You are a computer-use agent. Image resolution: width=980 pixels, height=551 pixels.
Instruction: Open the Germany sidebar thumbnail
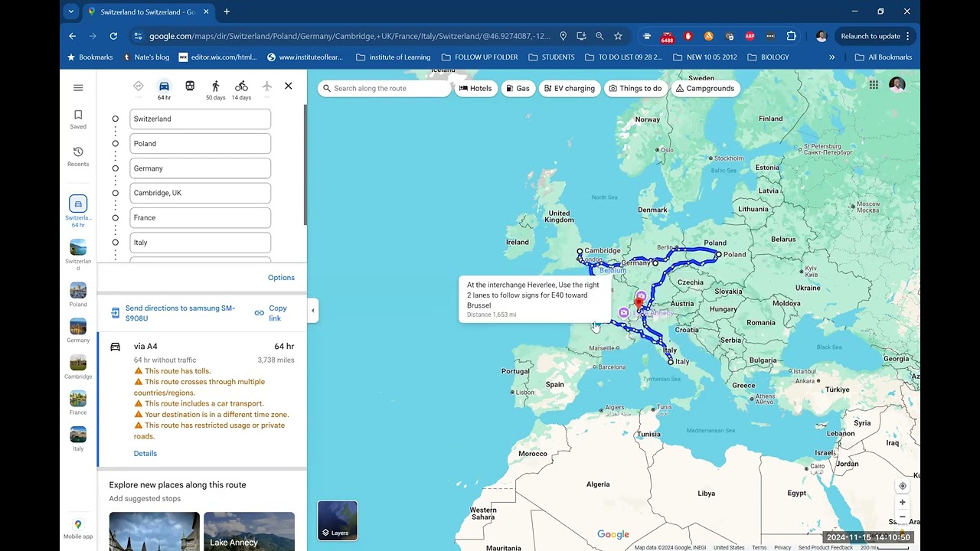point(78,331)
